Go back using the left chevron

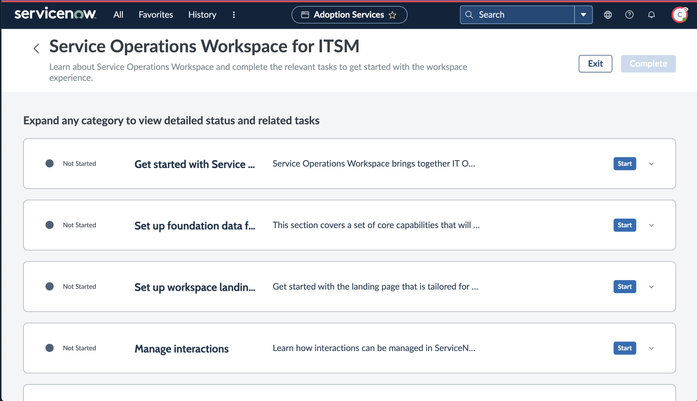(x=36, y=48)
